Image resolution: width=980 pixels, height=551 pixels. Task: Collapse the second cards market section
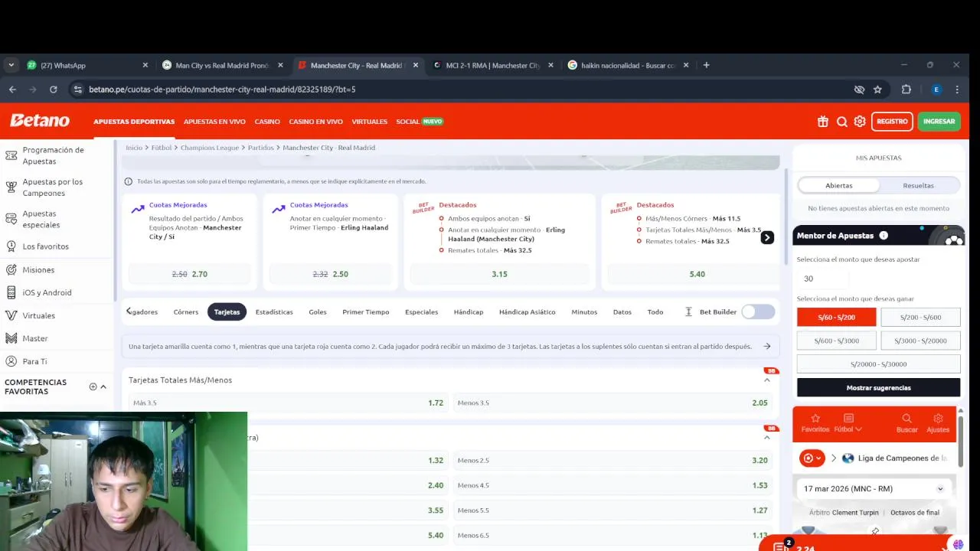[766, 438]
